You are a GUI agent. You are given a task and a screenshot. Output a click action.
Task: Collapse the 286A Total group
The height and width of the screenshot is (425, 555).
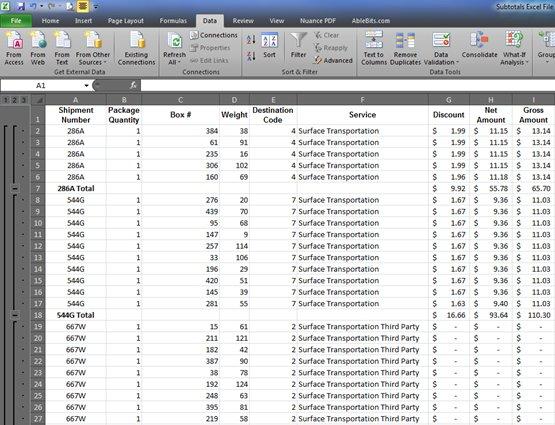pos(15,189)
